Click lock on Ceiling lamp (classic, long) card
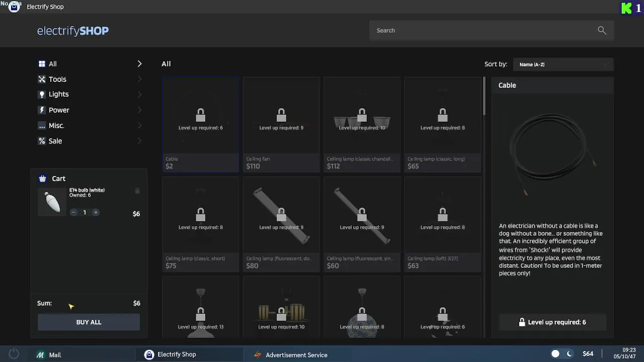This screenshot has height=362, width=644. [442, 115]
